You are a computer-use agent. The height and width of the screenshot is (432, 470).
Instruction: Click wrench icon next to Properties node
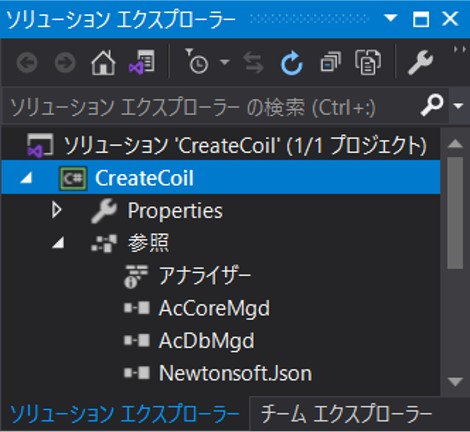104,211
